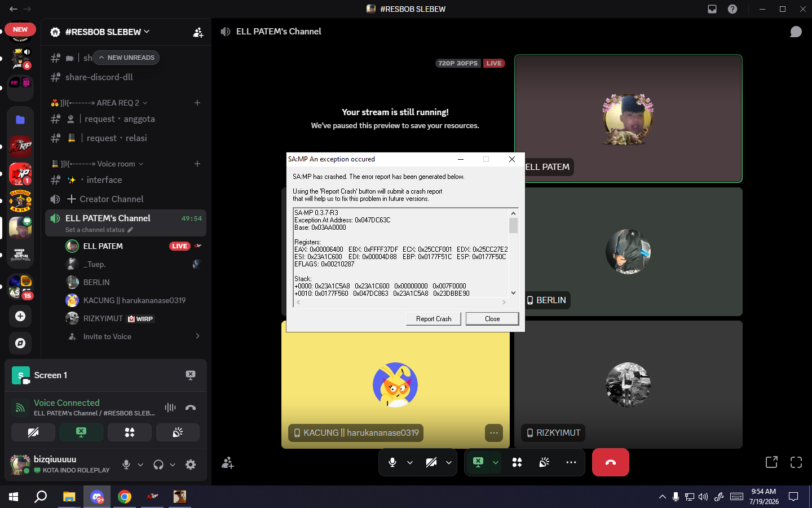Go back with the title bar back arrow
The height and width of the screenshot is (508, 812).
pyautogui.click(x=14, y=9)
